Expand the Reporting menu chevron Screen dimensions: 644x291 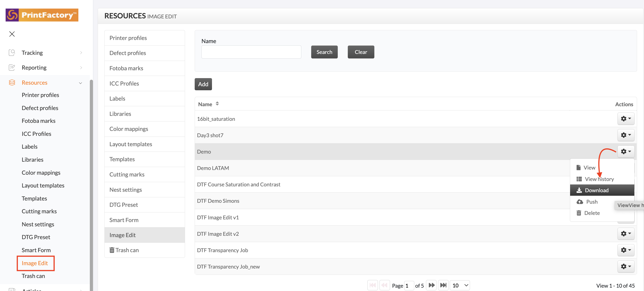click(x=81, y=68)
